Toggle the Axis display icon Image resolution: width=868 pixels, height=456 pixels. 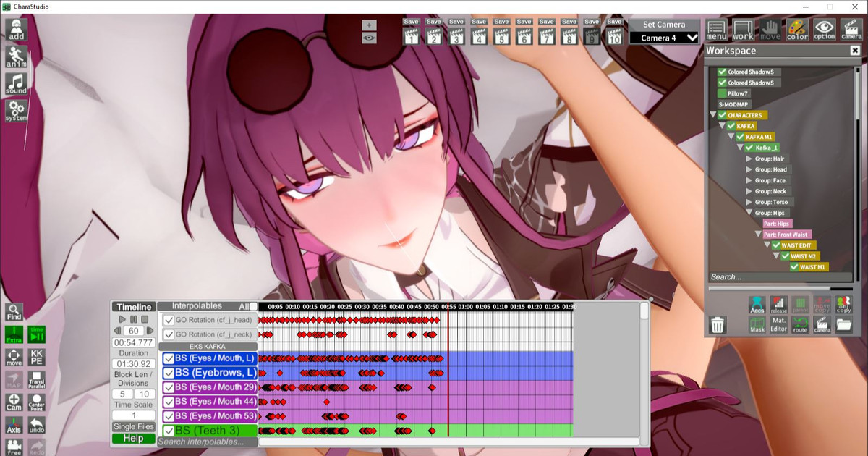pos(14,425)
